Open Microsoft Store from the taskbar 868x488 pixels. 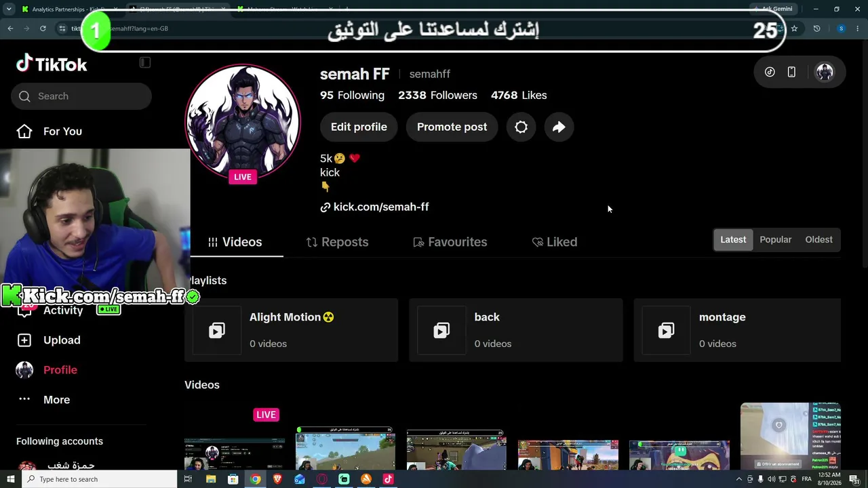click(233, 479)
